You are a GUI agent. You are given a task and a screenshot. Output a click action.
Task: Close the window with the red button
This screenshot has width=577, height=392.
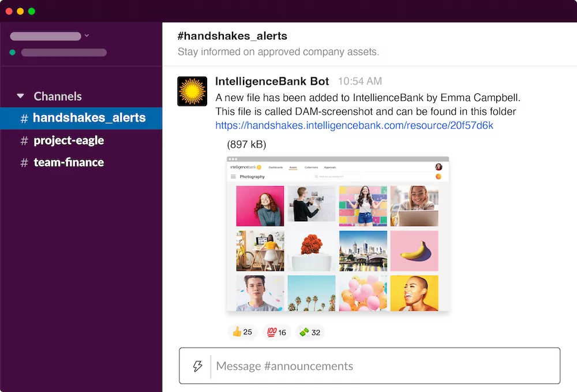pyautogui.click(x=9, y=12)
